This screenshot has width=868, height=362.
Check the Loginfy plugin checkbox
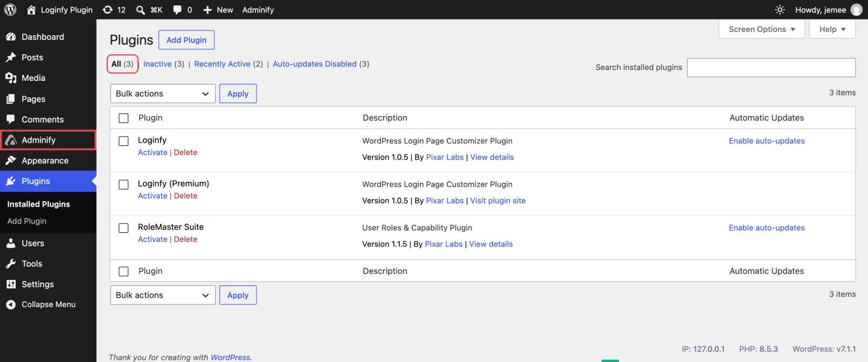click(124, 141)
